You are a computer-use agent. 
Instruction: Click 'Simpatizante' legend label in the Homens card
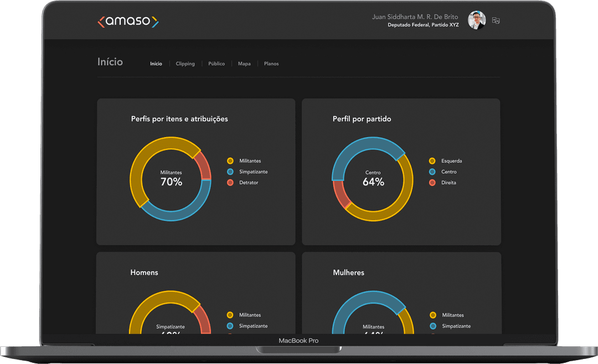click(253, 326)
